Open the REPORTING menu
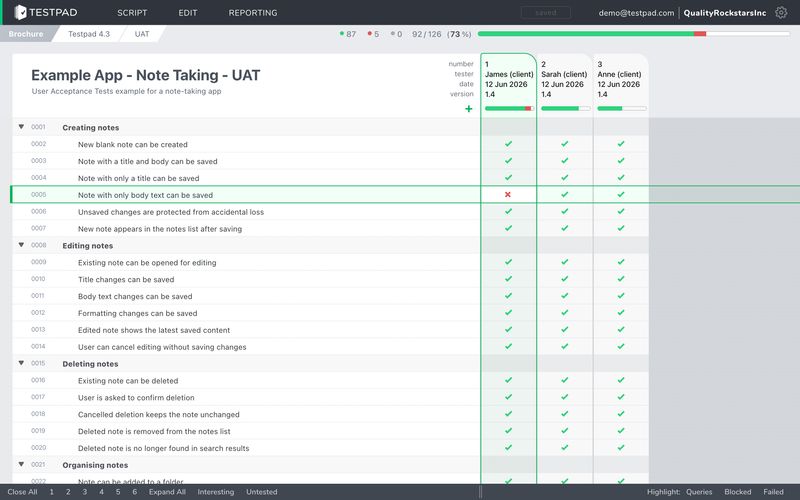This screenshot has height=500, width=800. point(253,13)
